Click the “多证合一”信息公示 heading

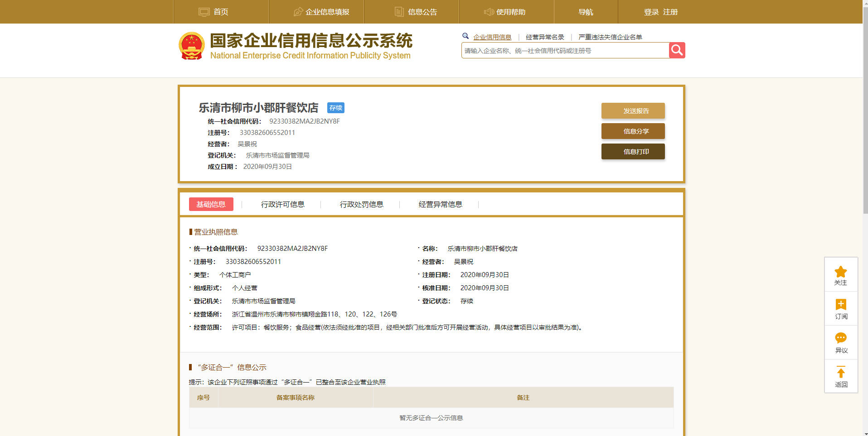(232, 367)
